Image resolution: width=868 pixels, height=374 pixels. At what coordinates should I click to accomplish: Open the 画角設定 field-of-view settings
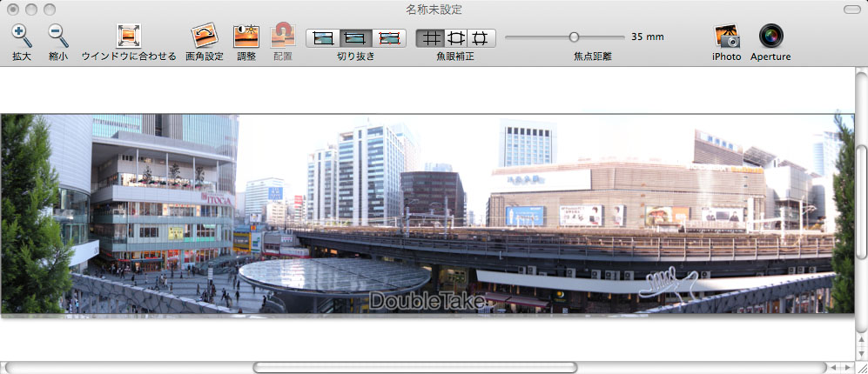pyautogui.click(x=205, y=37)
